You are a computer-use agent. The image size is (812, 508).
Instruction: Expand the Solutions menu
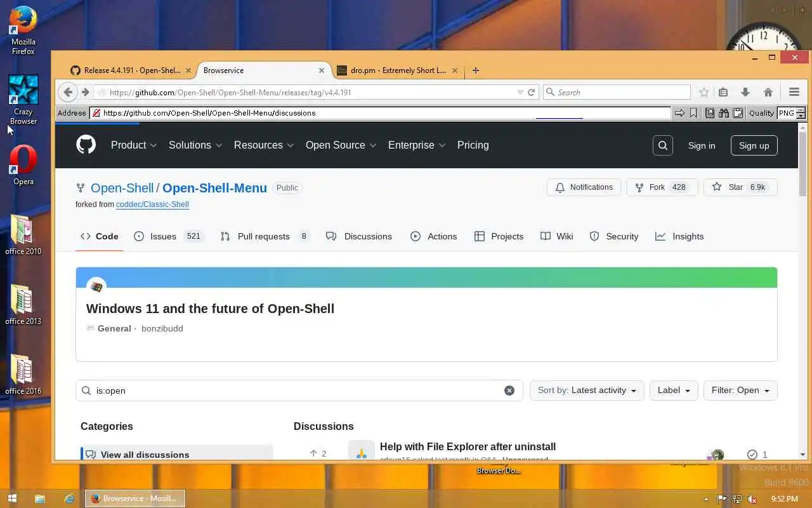click(x=195, y=145)
